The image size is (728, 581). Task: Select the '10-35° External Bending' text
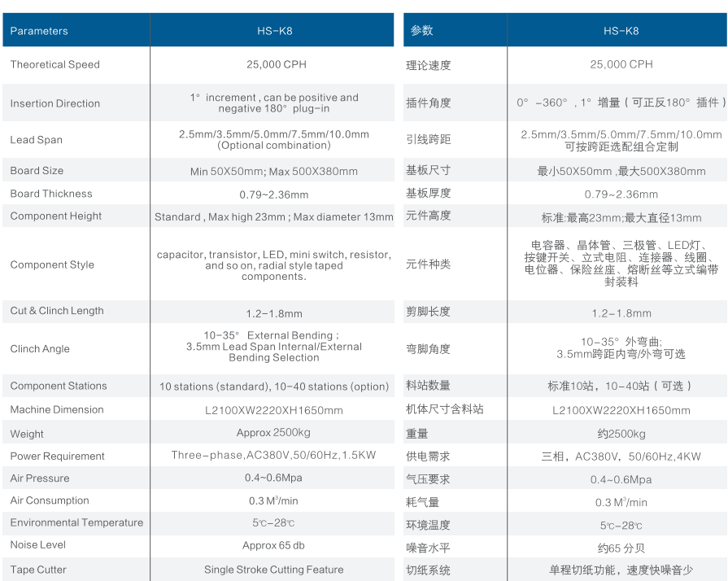click(271, 335)
